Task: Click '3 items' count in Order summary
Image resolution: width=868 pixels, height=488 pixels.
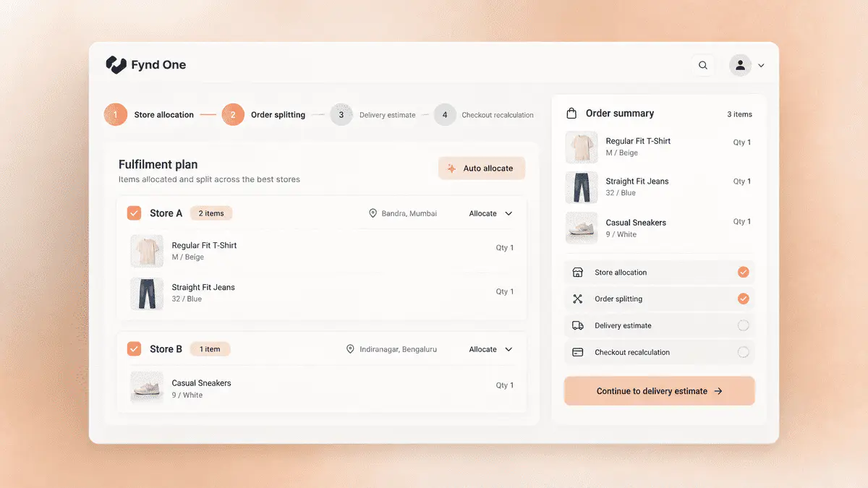Action: pos(739,114)
